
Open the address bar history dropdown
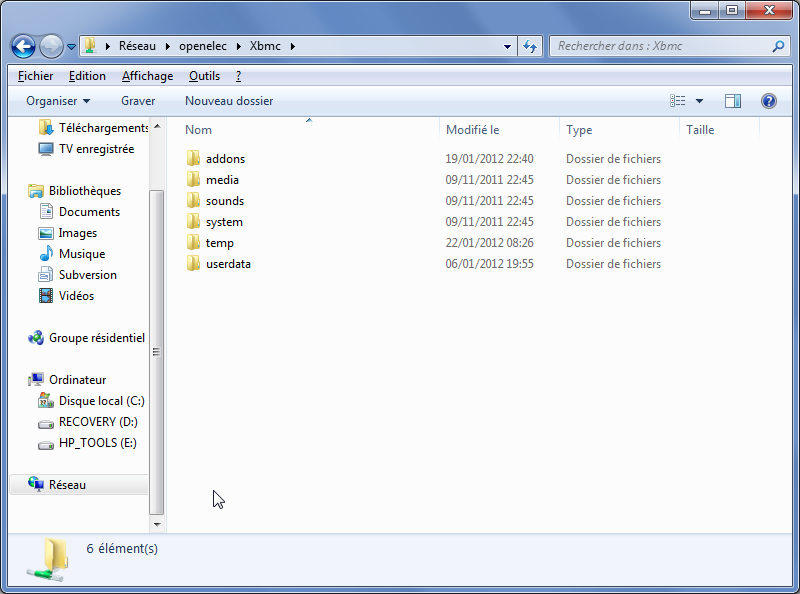coord(507,46)
